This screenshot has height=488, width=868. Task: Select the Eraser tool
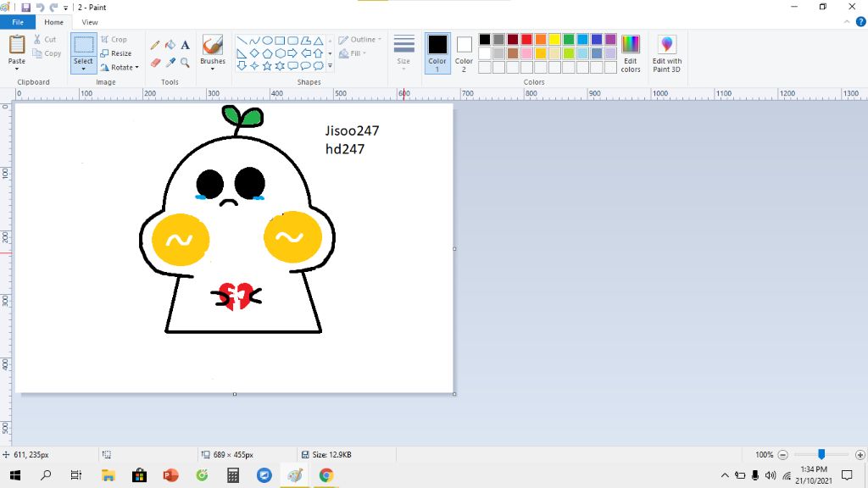tap(155, 63)
